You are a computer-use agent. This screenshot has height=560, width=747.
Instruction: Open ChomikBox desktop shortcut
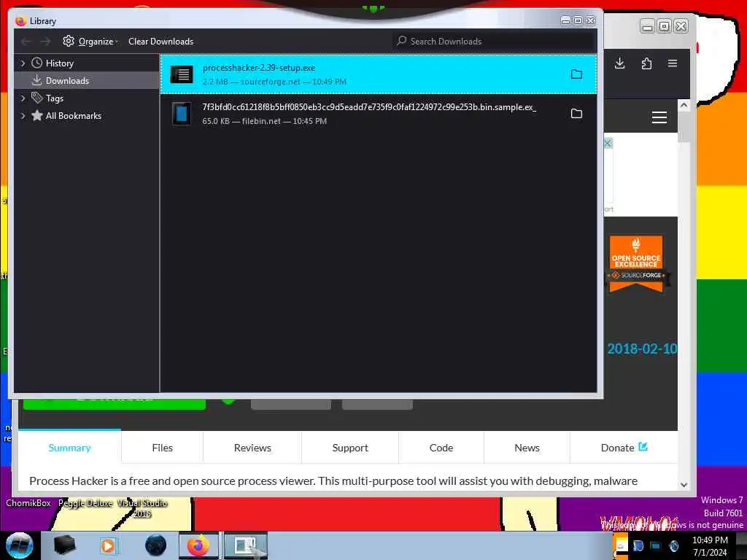tap(28, 503)
